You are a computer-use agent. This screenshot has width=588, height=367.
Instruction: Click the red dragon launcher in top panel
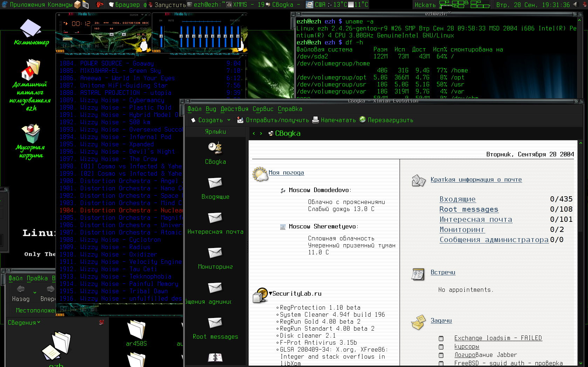click(100, 5)
